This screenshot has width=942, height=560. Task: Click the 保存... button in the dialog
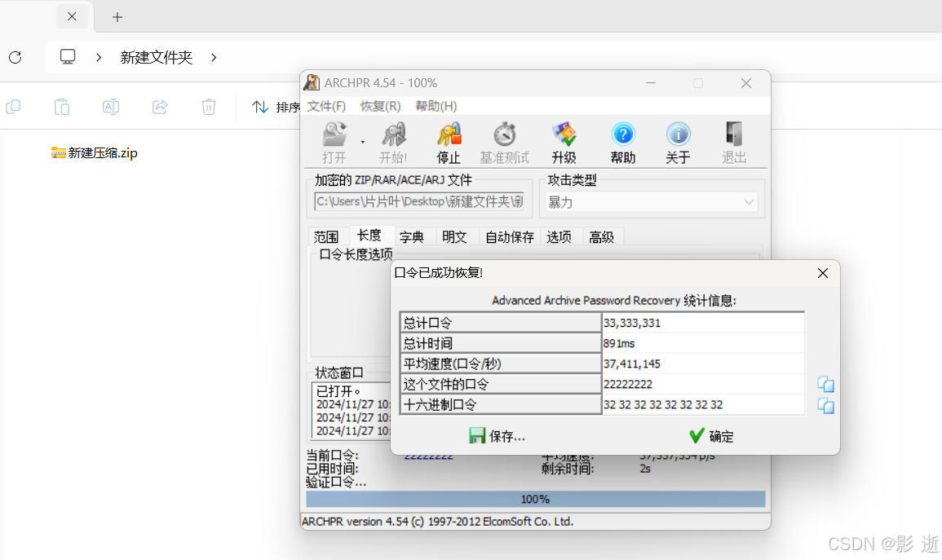pos(497,436)
